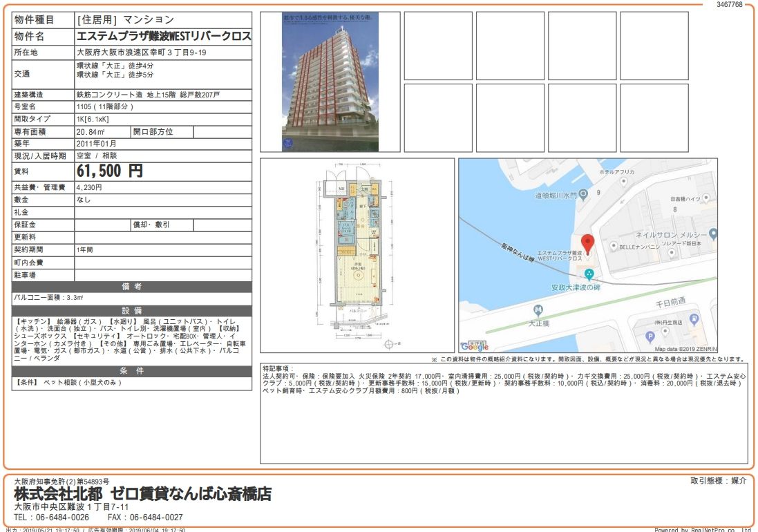Screen dimensions: 758x532
Task: Select the 更新料 row label
Action: click(25, 237)
